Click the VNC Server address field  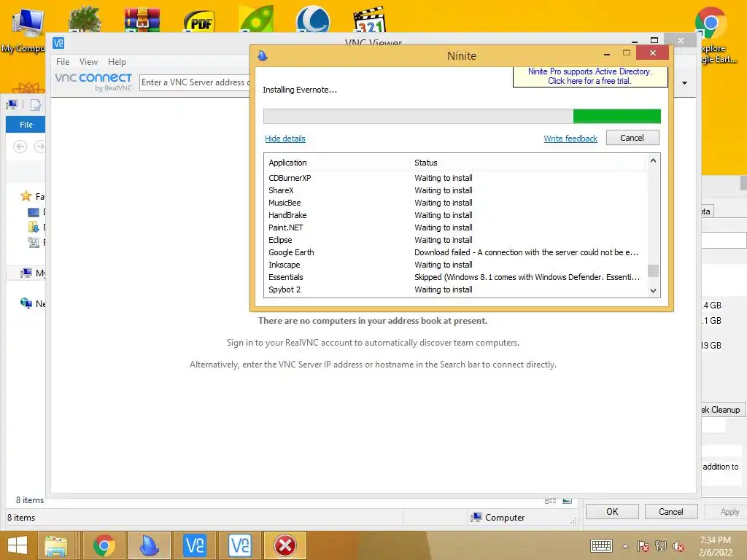194,82
